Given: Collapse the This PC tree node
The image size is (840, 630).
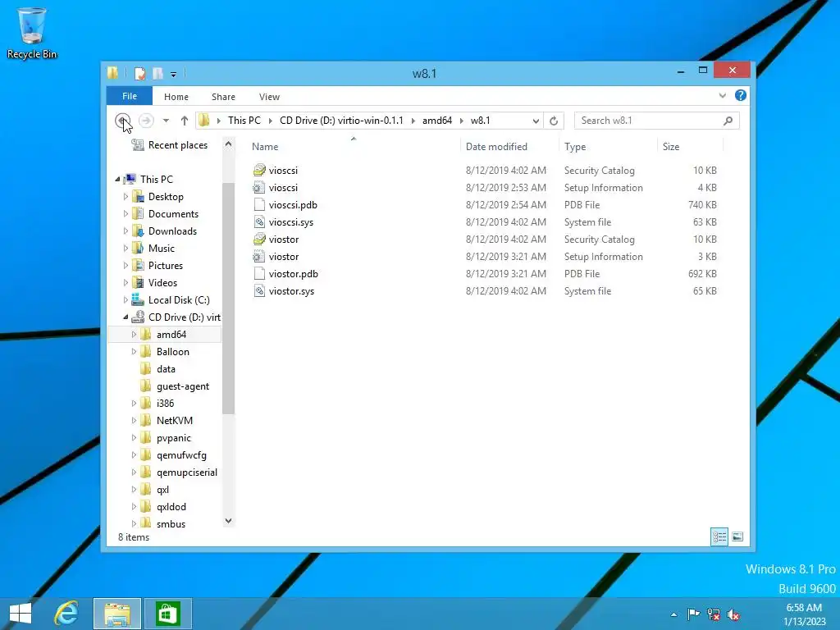Looking at the screenshot, I should (117, 180).
